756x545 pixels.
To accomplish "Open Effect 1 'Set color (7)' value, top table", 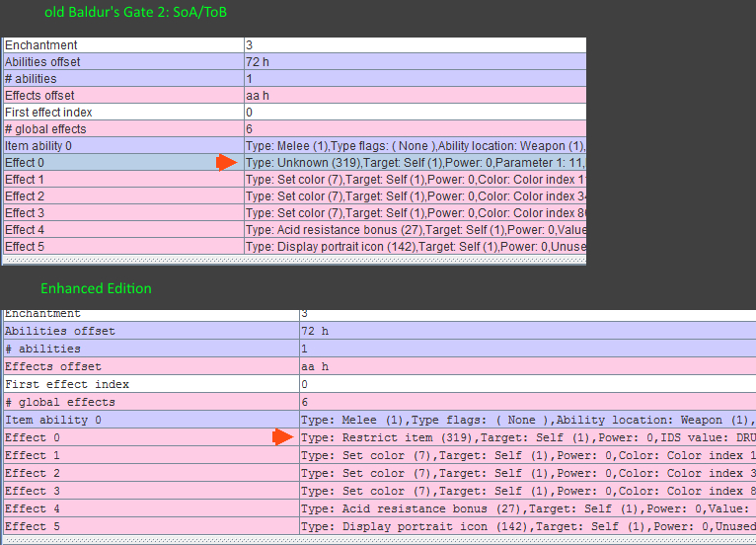I will [x=416, y=180].
